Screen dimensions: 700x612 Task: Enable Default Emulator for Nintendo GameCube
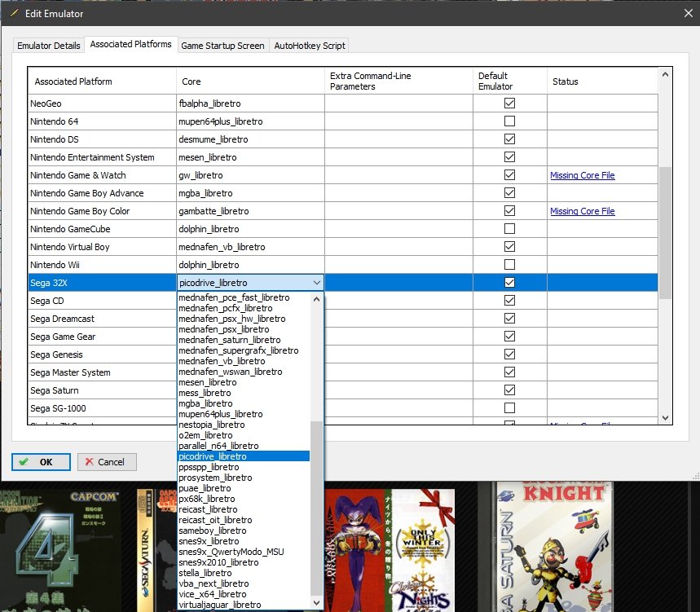[509, 228]
